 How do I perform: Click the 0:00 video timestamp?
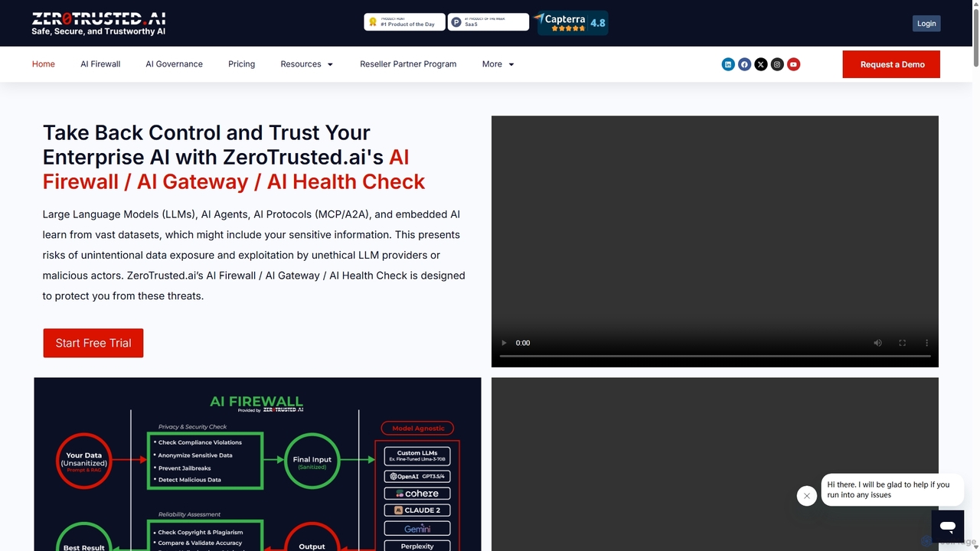(x=523, y=343)
